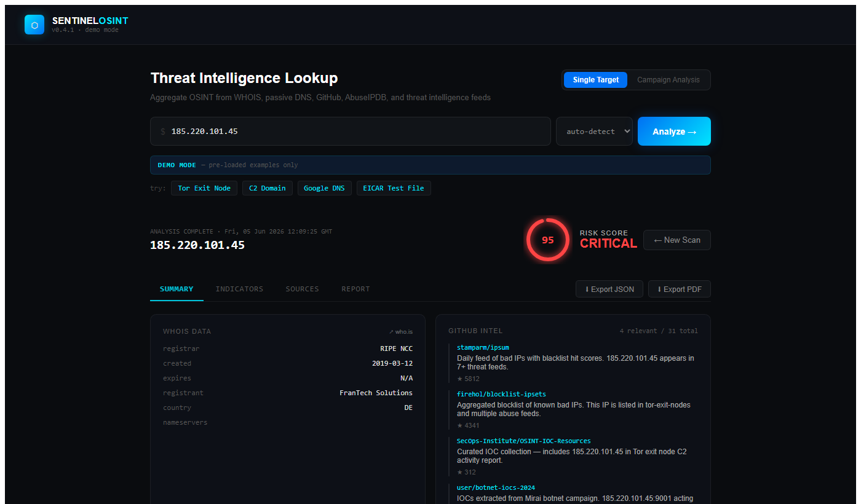This screenshot has height=504, width=861.
Task: Click the CRITICAL risk label
Action: pyautogui.click(x=608, y=243)
